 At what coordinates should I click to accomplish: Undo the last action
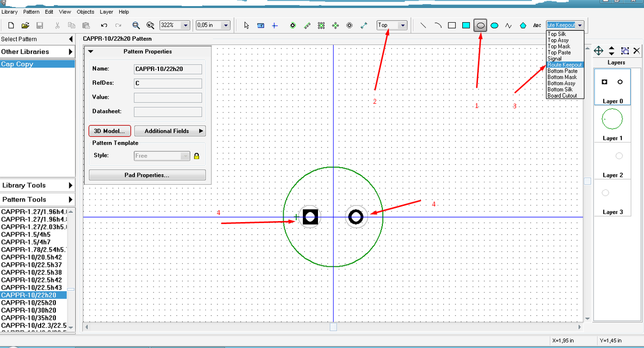pyautogui.click(x=104, y=25)
